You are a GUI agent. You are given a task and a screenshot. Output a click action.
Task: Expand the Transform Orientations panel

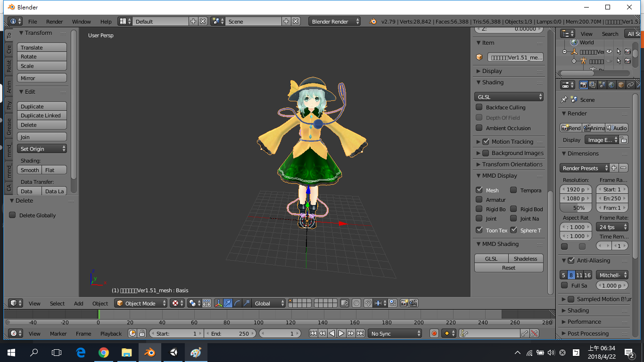coord(509,164)
